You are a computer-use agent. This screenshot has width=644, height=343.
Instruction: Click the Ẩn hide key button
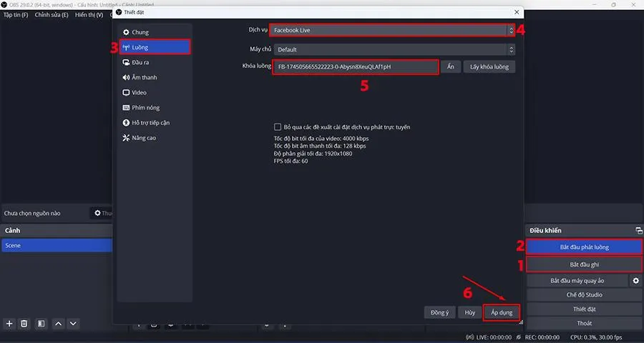tap(451, 67)
